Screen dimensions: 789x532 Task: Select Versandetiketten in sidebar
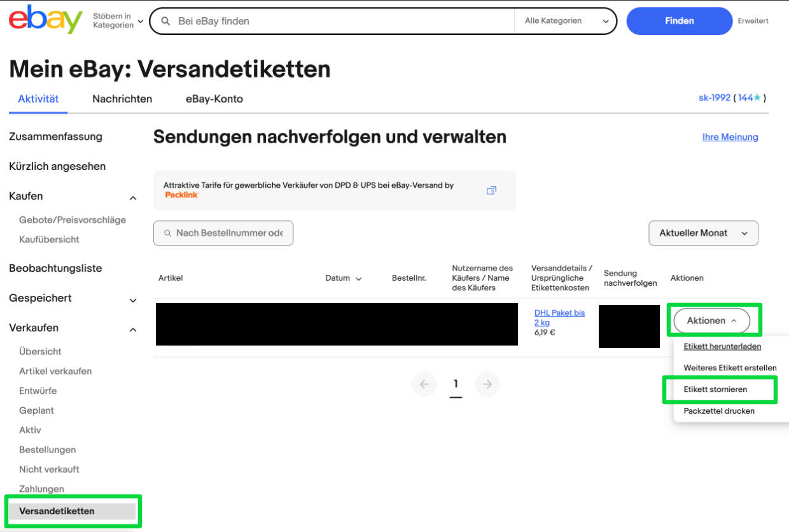pos(72,511)
